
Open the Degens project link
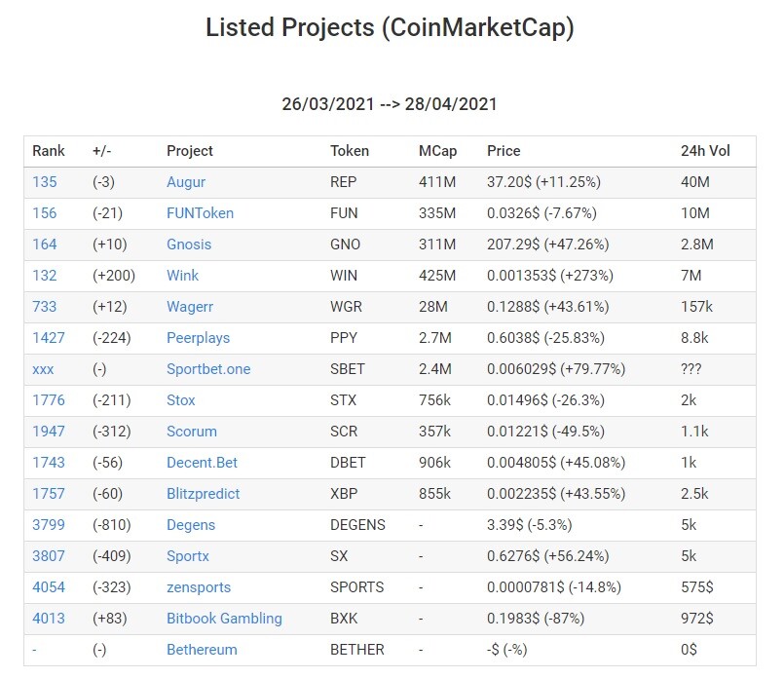191,525
